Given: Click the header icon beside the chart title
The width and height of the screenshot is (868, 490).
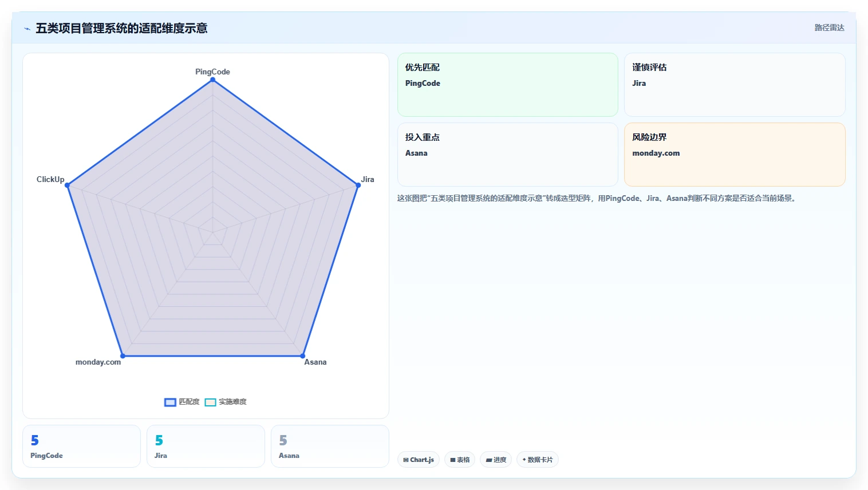Looking at the screenshot, I should click(27, 29).
